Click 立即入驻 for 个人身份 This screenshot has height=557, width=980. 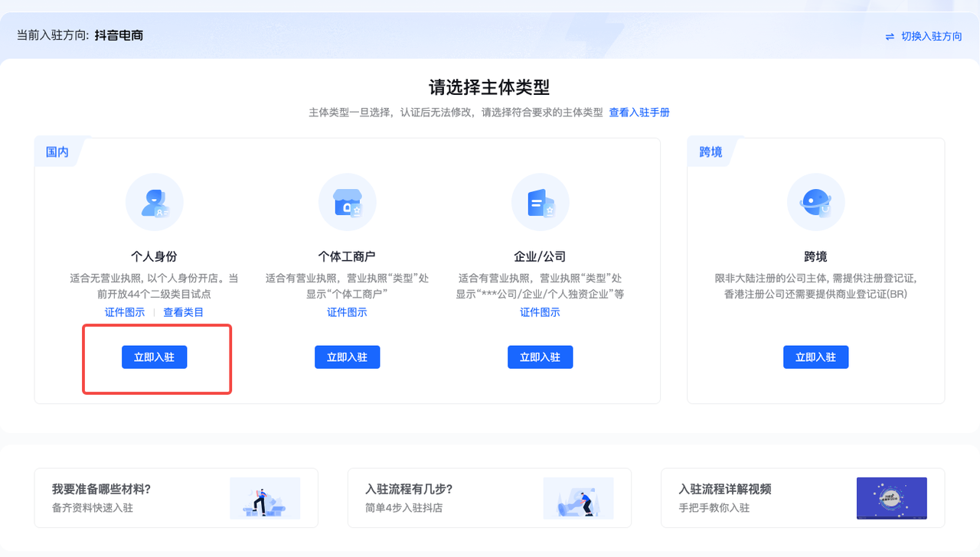click(155, 357)
